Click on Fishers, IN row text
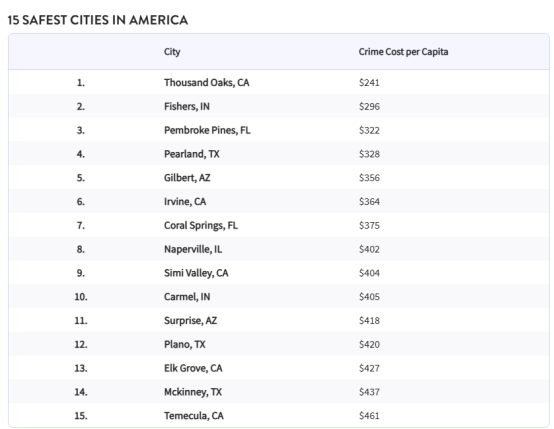Viewport: 554px width, 429px height. (x=187, y=106)
